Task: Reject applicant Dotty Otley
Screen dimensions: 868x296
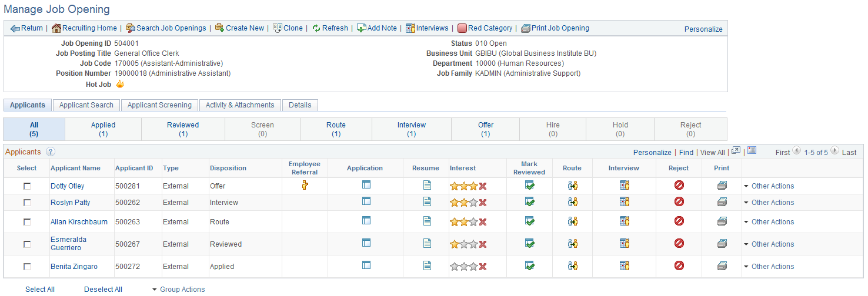Action: pos(679,186)
